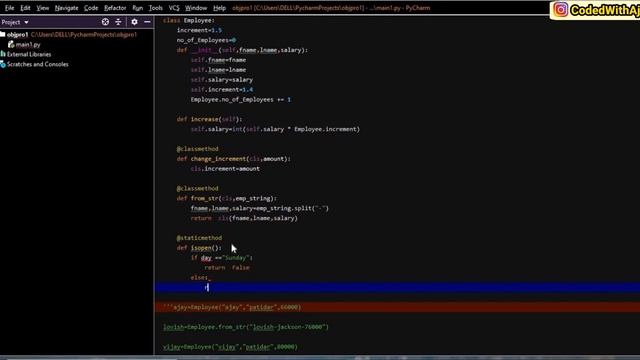Click the 'self.increment=1.4' line
This screenshot has height=360, width=640.
point(222,89)
